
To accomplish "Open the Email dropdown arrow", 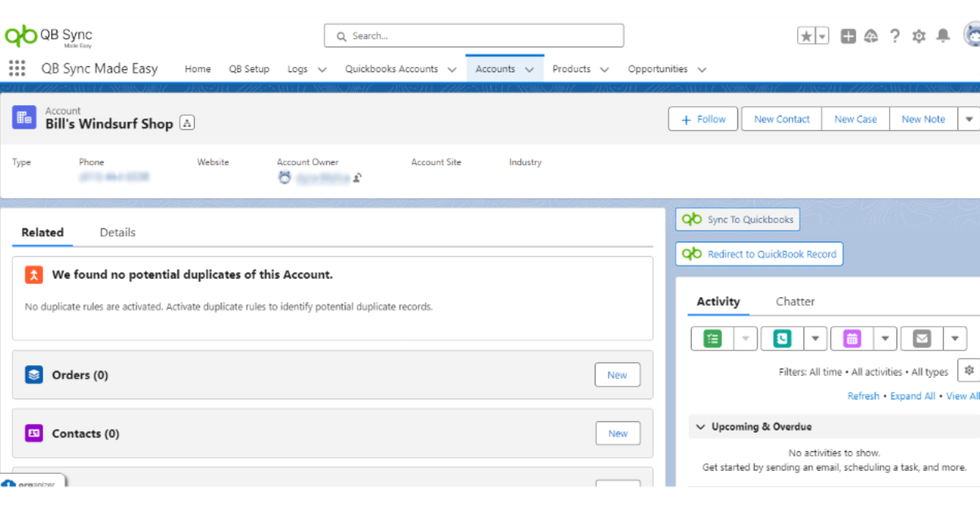I will click(954, 338).
